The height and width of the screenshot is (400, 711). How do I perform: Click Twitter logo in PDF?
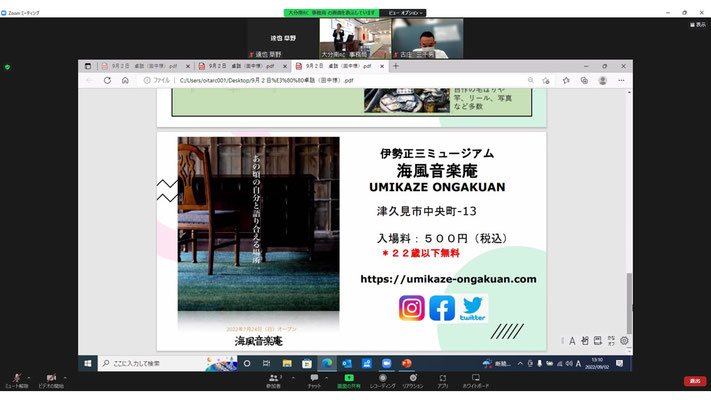click(x=472, y=308)
